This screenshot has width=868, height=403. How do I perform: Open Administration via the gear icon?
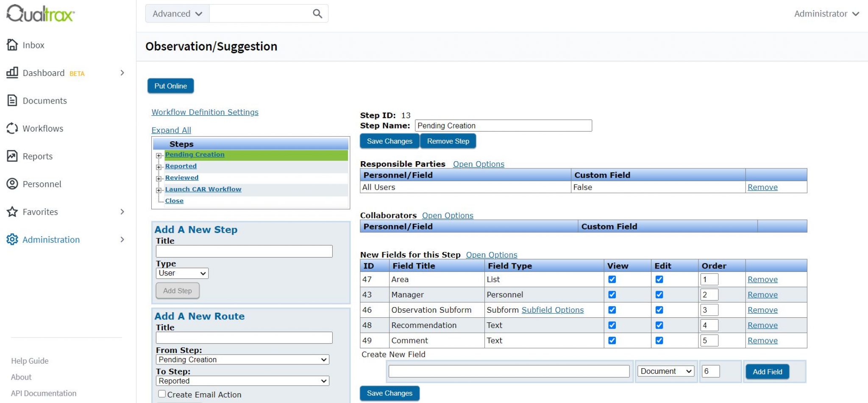[x=12, y=240]
